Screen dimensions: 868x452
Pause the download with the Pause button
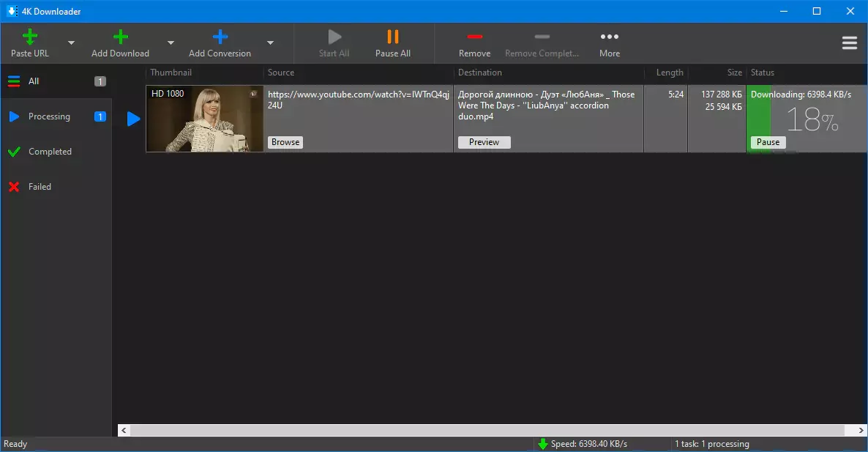coord(768,142)
